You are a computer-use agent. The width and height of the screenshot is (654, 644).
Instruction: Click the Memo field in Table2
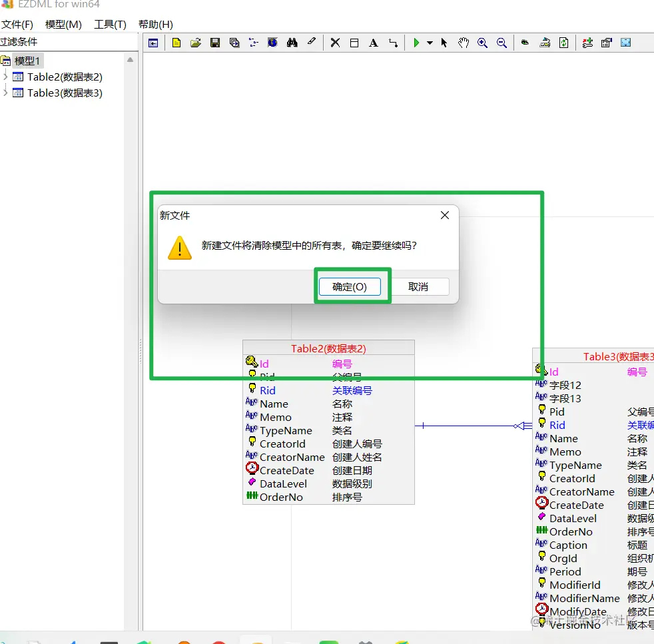click(x=275, y=417)
